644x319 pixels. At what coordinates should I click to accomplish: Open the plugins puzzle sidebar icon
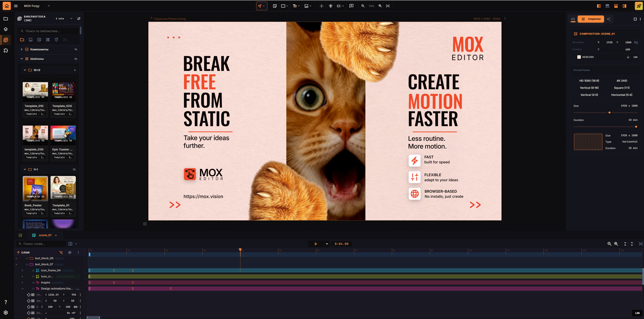(x=6, y=51)
